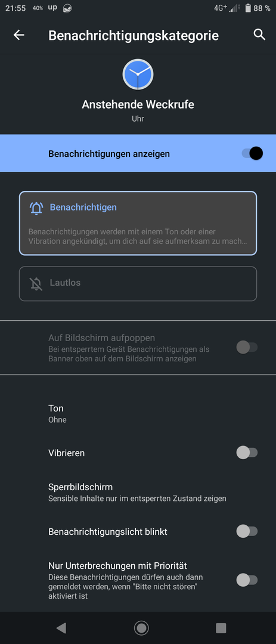Turn off Benachrichtigungen anzeigen switch

pyautogui.click(x=252, y=154)
